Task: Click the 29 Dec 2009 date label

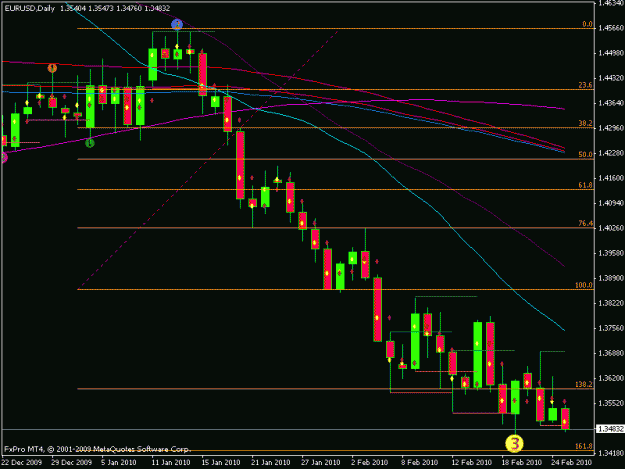Action: coord(71,463)
